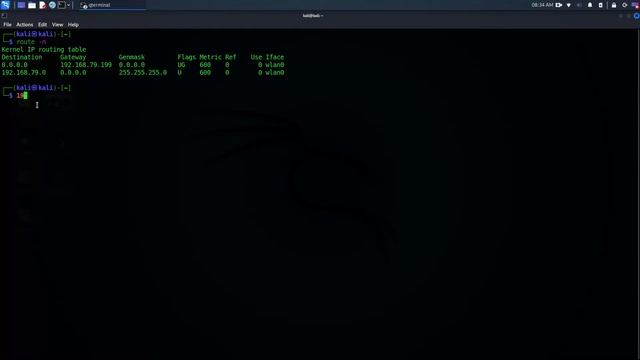The height and width of the screenshot is (360, 640).
Task: Click the blue circular title bar button
Action: pyautogui.click(x=636, y=16)
